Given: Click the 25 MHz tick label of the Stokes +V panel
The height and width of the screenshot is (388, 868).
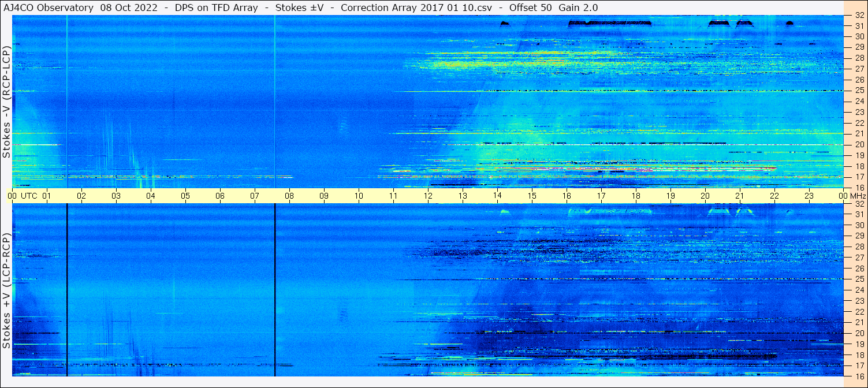Looking at the screenshot, I should (859, 279).
